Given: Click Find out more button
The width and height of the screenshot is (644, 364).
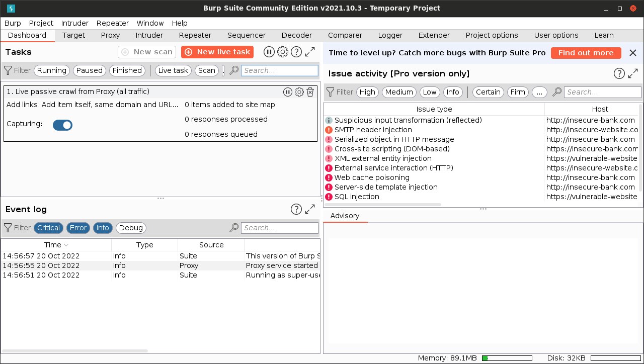Looking at the screenshot, I should (586, 53).
